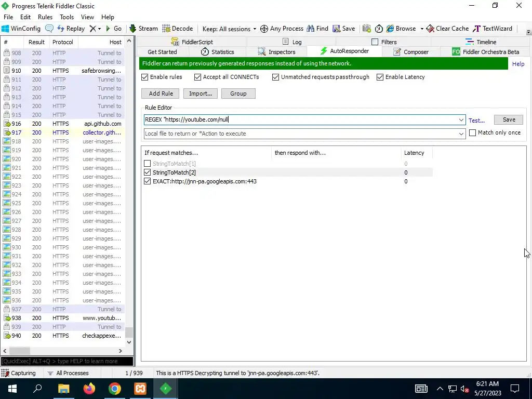The height and width of the screenshot is (399, 532).
Task: Open the Keep: All sessions dropdown
Action: (x=229, y=29)
